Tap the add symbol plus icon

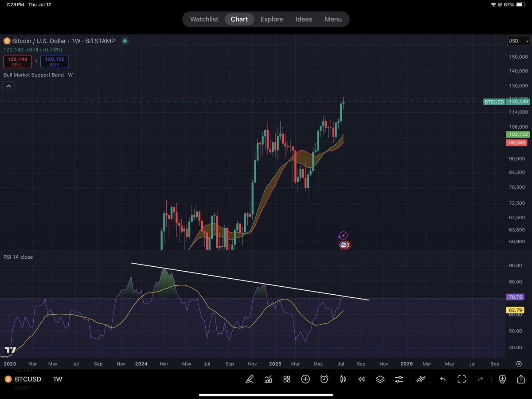point(305,379)
